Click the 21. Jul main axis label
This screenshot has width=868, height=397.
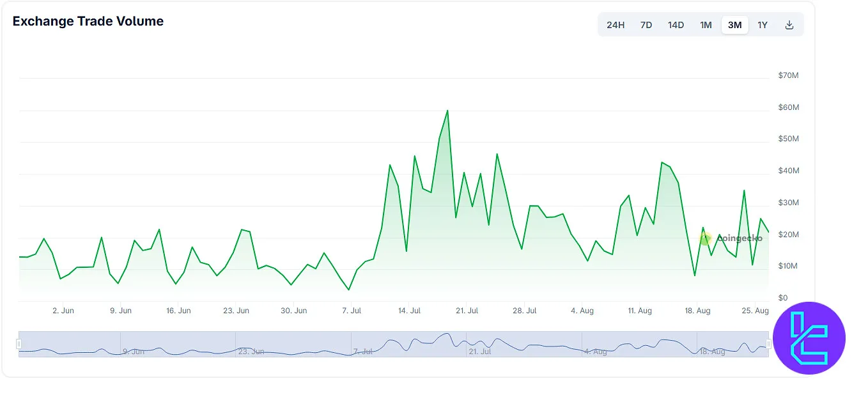[x=467, y=311]
